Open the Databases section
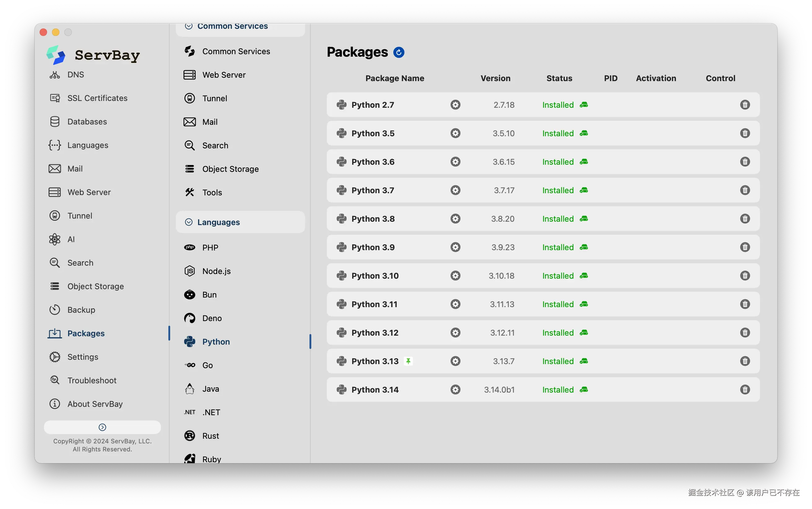Image resolution: width=812 pixels, height=509 pixels. (87, 122)
